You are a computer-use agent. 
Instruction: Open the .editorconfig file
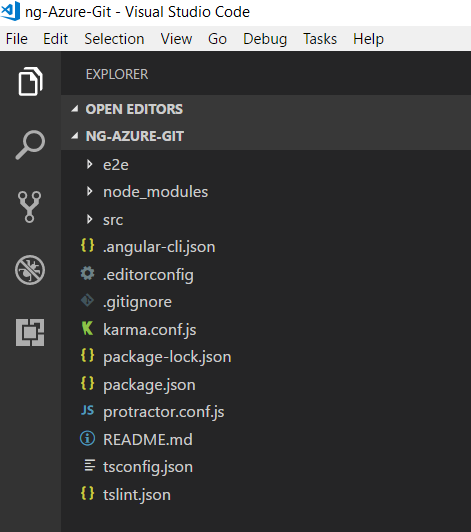click(x=148, y=275)
